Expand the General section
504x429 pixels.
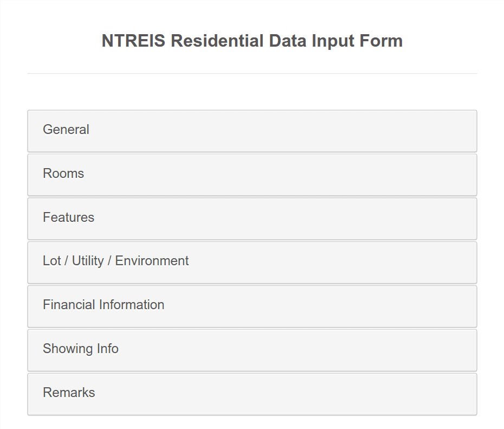66,130
